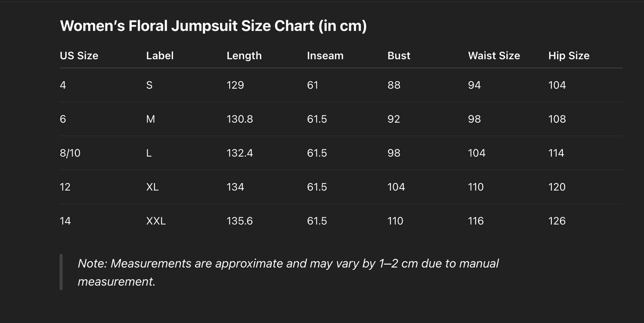Select the 132.4 length value

tap(239, 153)
